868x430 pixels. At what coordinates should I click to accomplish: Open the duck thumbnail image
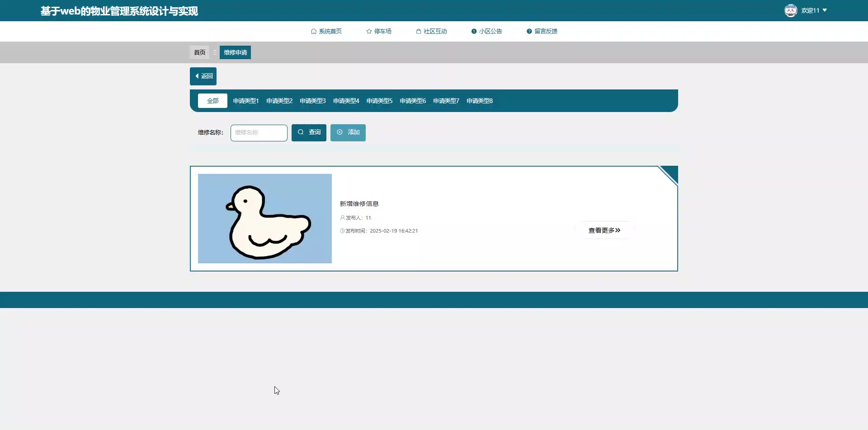[265, 219]
